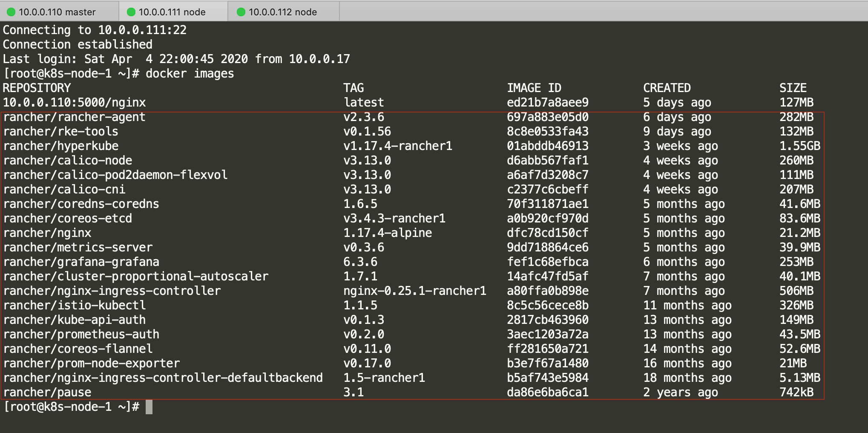Viewport: 868px width, 433px height.
Task: Click the TAG column header
Action: (354, 88)
